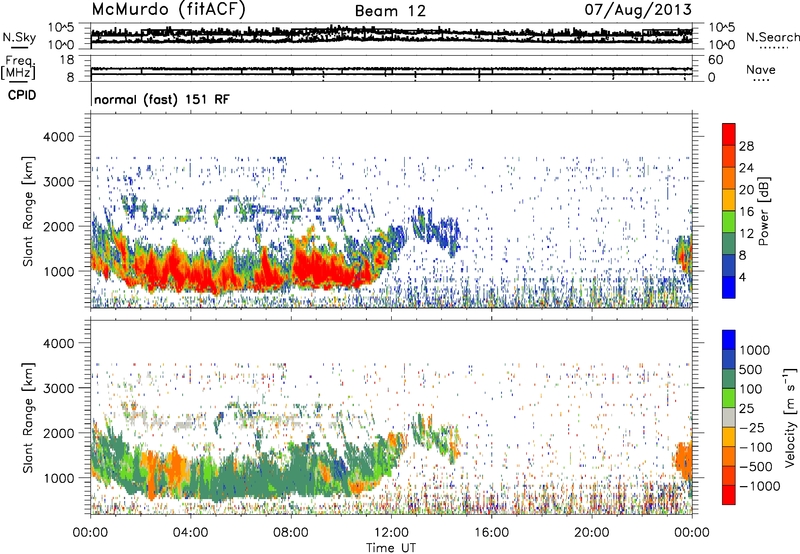
Task: Choose the light green velocity band 25 to 100
Action: (x=729, y=398)
